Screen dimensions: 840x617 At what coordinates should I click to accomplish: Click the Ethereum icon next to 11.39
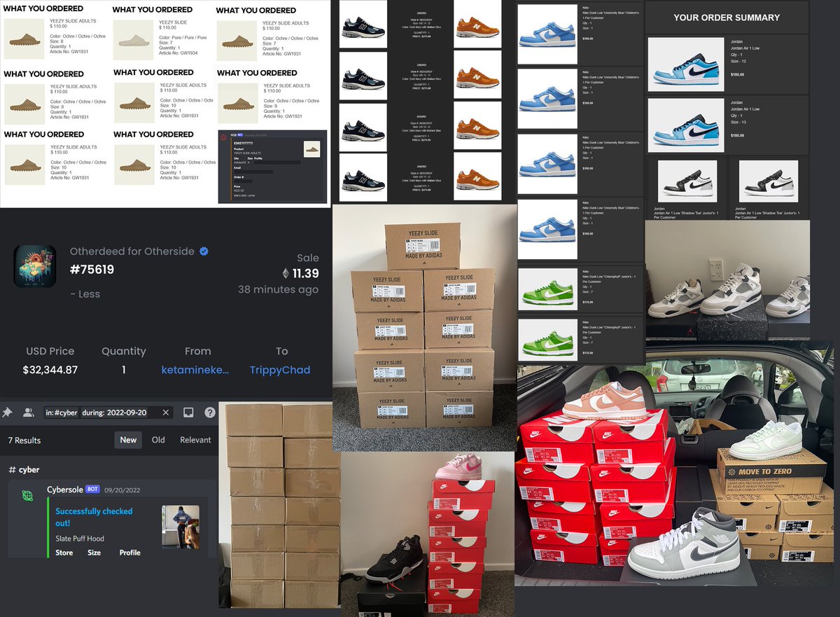click(285, 273)
